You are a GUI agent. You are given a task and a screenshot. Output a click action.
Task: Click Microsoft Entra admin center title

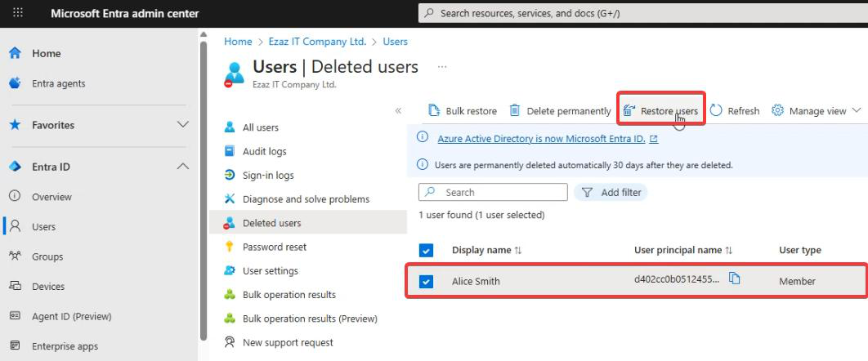(x=124, y=14)
